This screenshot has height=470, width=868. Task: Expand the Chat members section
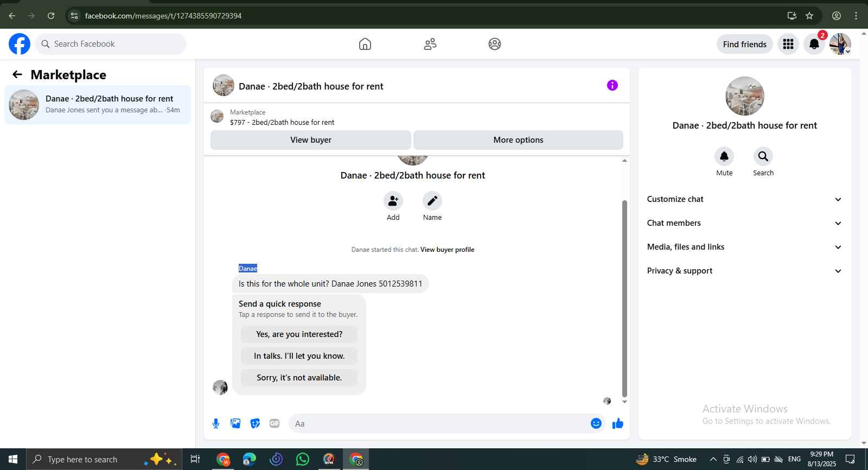click(744, 223)
